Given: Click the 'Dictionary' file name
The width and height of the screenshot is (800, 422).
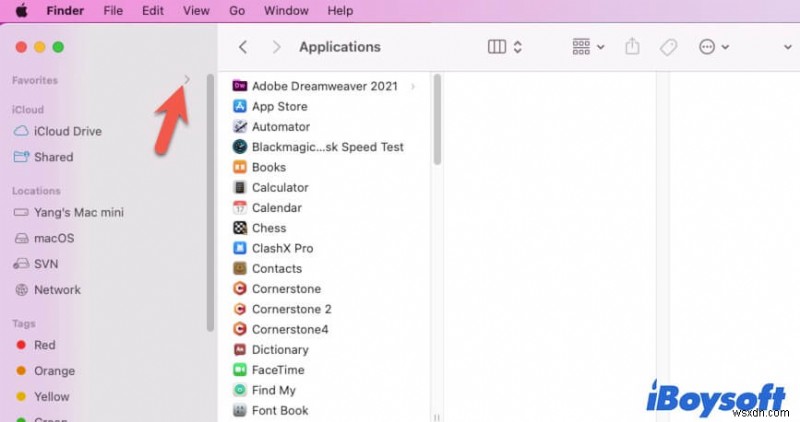Looking at the screenshot, I should [x=280, y=350].
